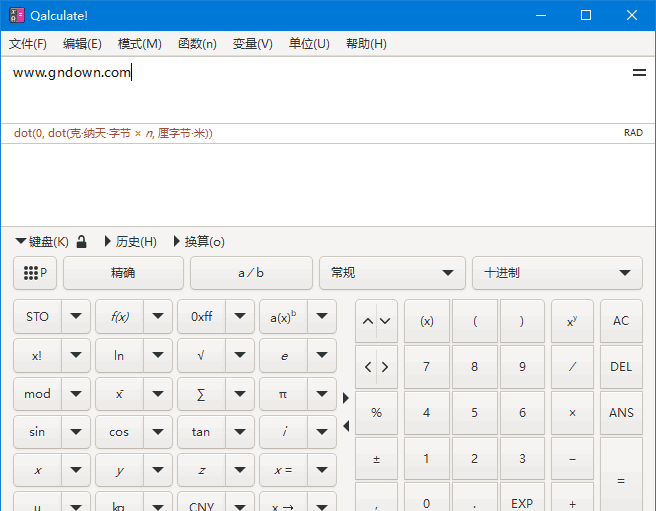
Task: Click the plus-minus ± key
Action: (376, 459)
